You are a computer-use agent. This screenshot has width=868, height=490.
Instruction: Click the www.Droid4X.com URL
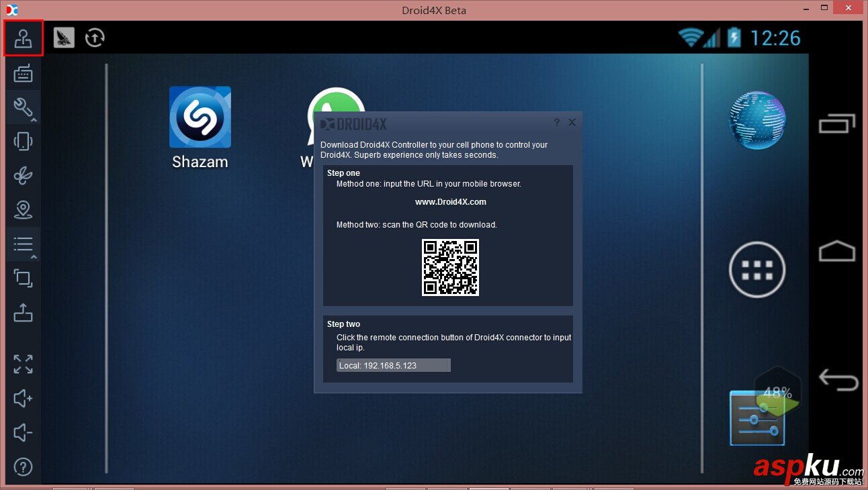pos(451,202)
